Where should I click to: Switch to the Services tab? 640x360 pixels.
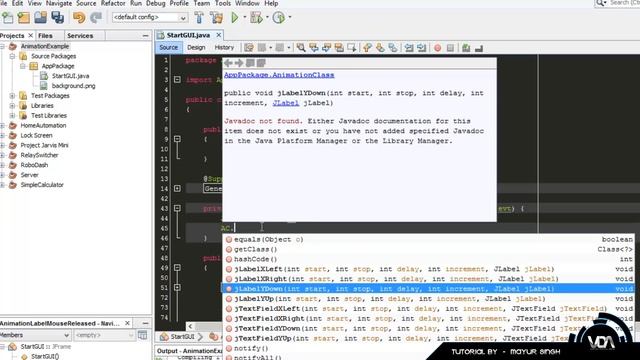(x=80, y=36)
